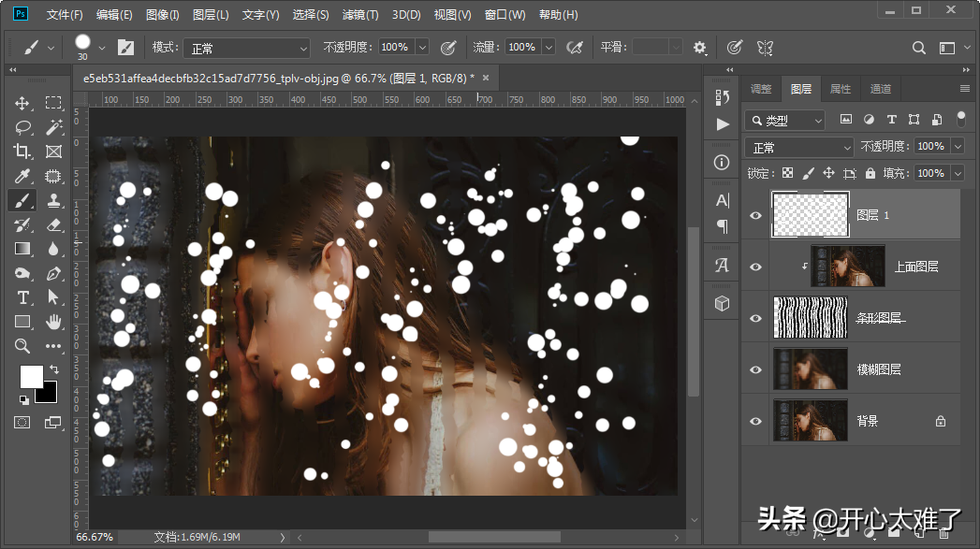This screenshot has width=980, height=549.
Task: Expand the layer 填充 arrow
Action: click(x=958, y=173)
